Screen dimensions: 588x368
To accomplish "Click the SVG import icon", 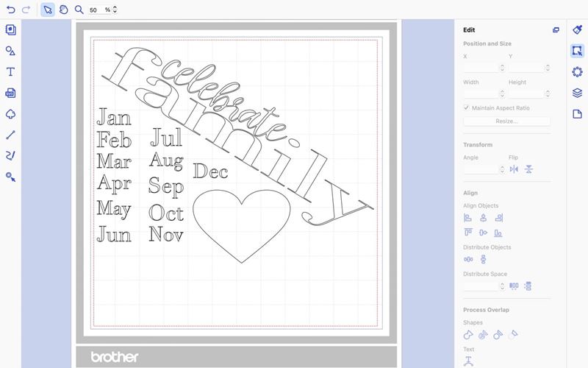I will tap(11, 93).
